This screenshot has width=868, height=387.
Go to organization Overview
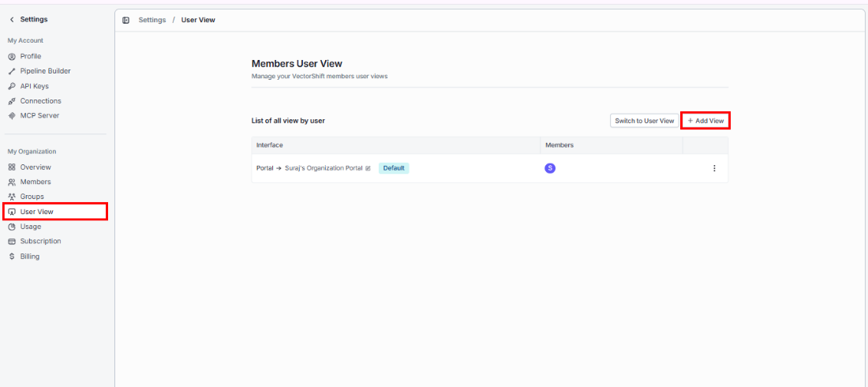(36, 167)
